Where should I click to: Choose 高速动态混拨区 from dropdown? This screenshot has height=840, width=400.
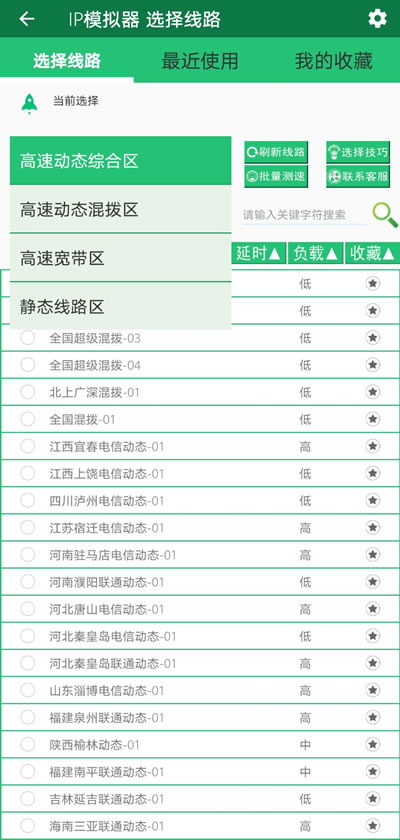pos(120,209)
